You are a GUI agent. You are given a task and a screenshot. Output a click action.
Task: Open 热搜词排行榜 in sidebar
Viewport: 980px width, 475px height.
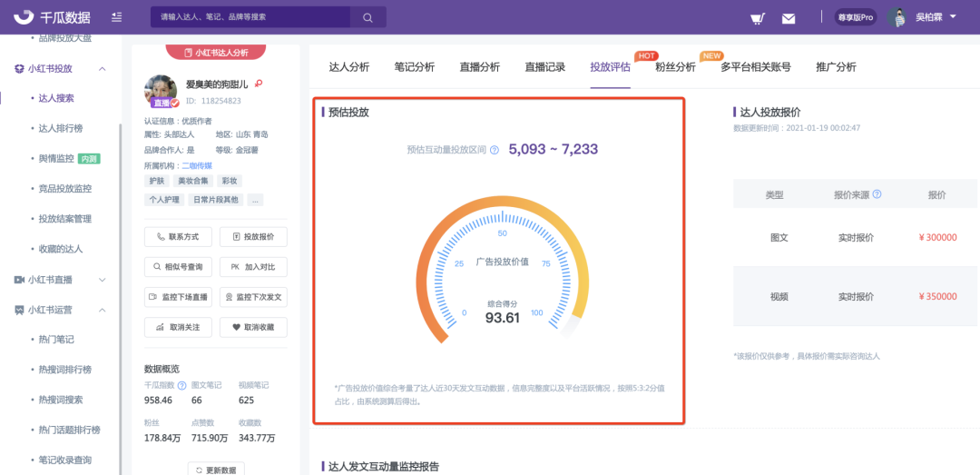(65, 370)
